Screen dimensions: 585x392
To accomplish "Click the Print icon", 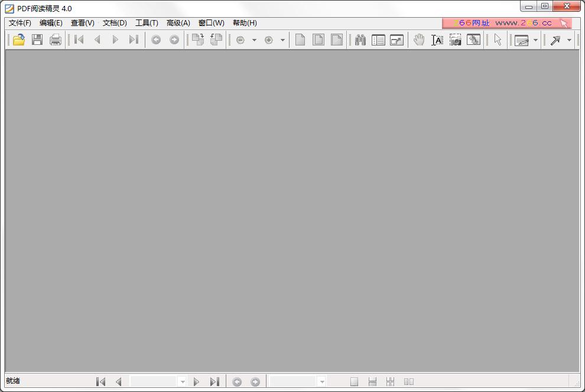I will pos(54,40).
